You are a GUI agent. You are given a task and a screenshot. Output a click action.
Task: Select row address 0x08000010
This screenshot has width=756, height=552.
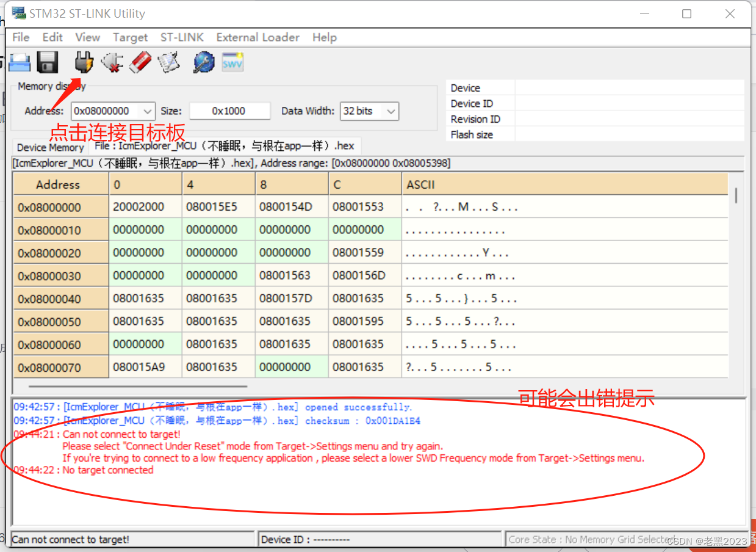point(61,230)
